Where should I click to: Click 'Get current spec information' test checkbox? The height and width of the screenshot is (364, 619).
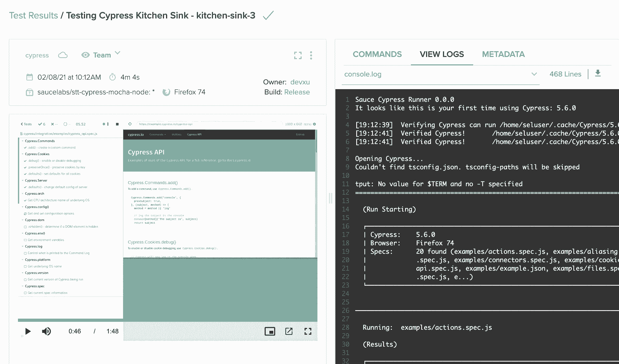[25, 293]
